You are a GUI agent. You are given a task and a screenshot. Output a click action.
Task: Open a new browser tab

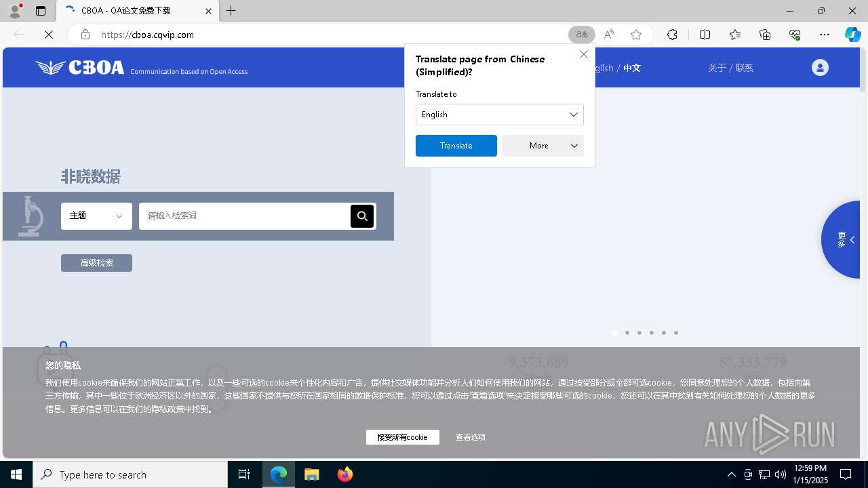231,11
